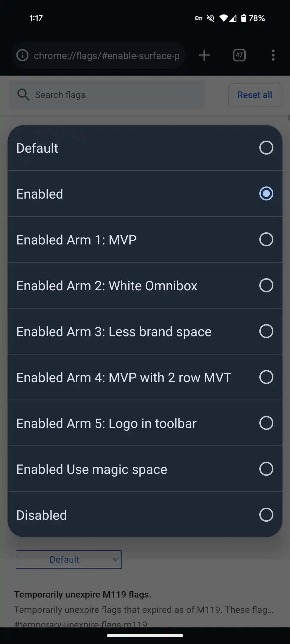Tap the VPN key status icon

198,18
